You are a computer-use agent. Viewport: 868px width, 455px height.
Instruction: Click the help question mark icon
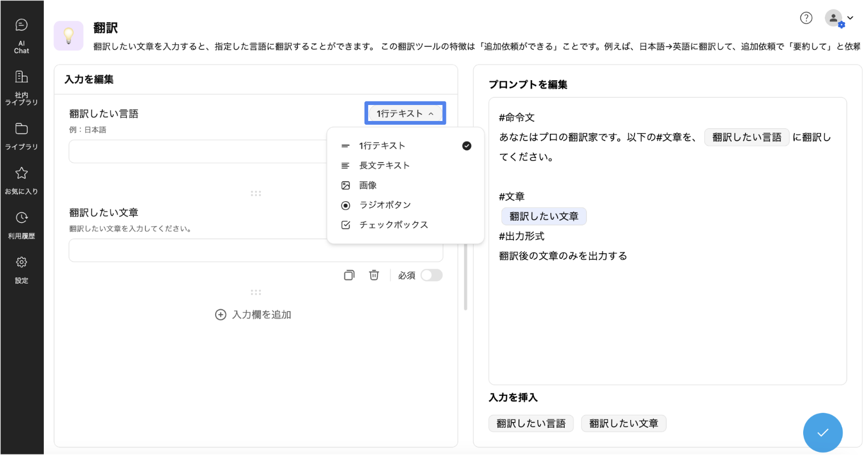click(806, 18)
